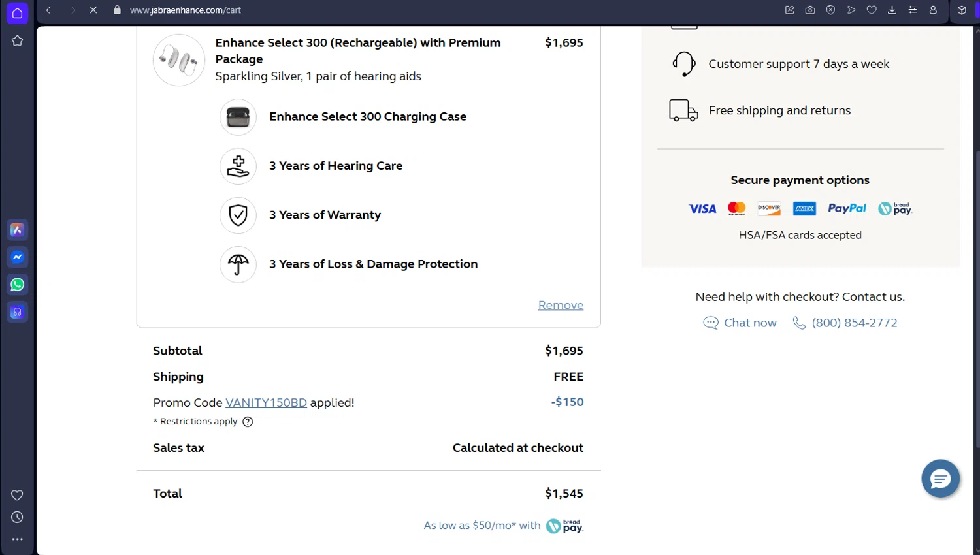Click the 'Sparkling Silver, 1 pair' description
The image size is (980, 555).
[318, 76]
